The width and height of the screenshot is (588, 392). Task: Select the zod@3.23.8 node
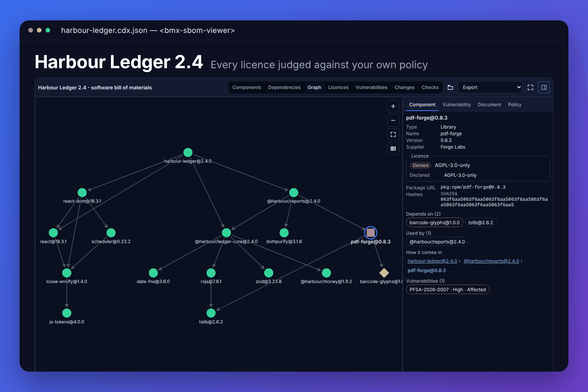[269, 273]
